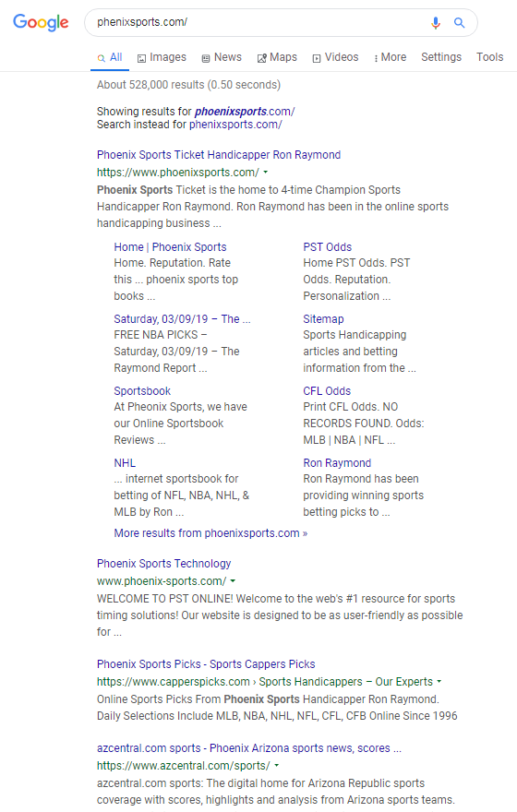Open search Tools

tap(490, 57)
